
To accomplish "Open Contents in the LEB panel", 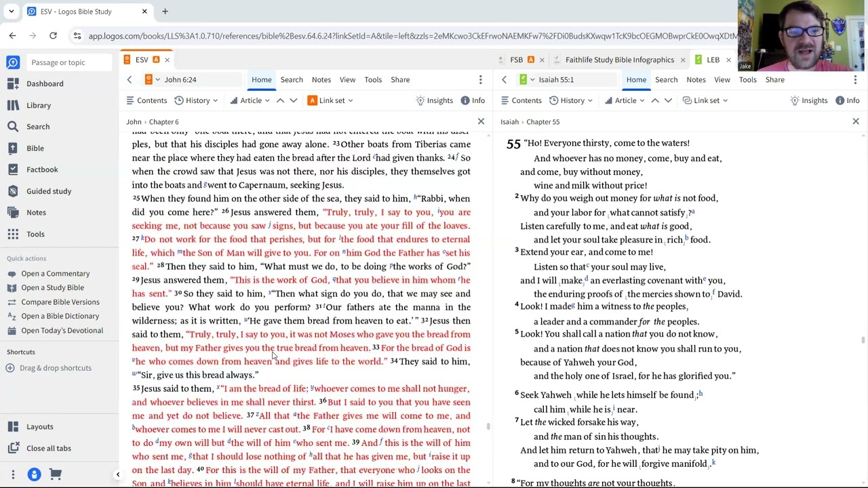I will 521,100.
